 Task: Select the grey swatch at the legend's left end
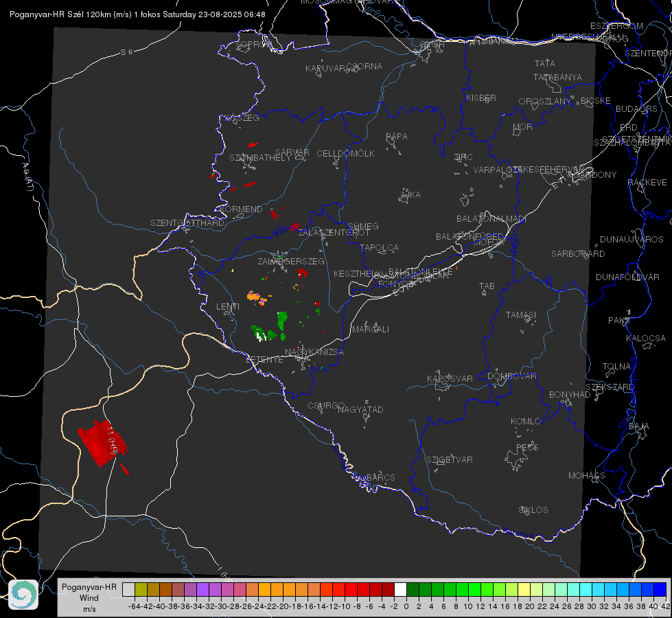(128, 589)
